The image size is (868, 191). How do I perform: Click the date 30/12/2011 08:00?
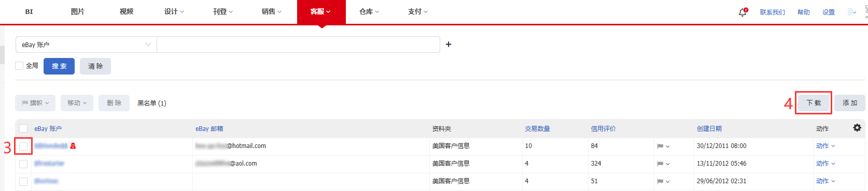pos(722,146)
